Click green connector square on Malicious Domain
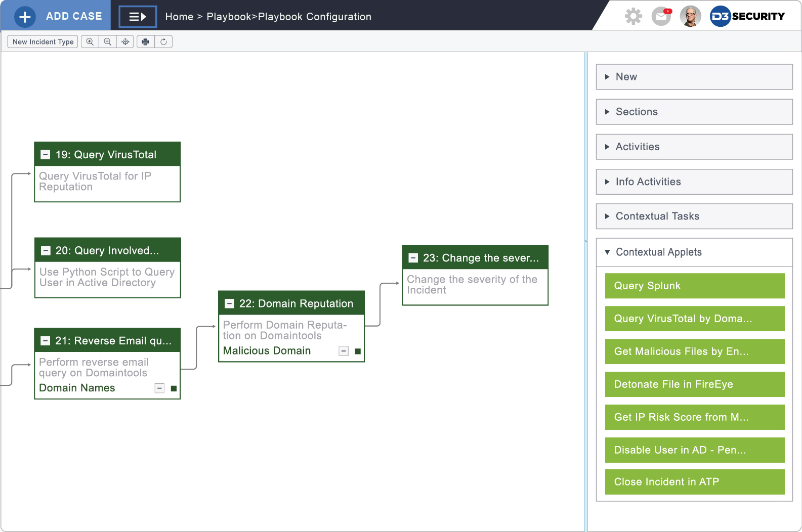This screenshot has height=532, width=802. [358, 351]
